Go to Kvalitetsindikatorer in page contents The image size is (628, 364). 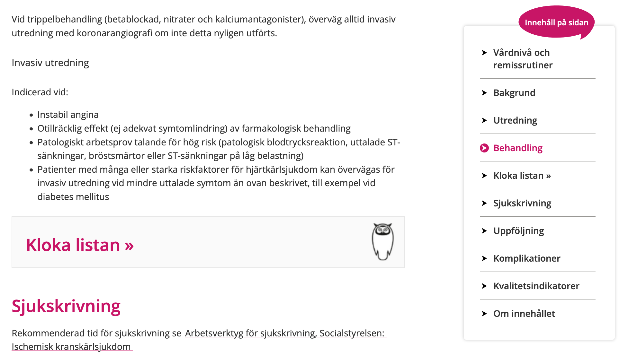tap(536, 286)
